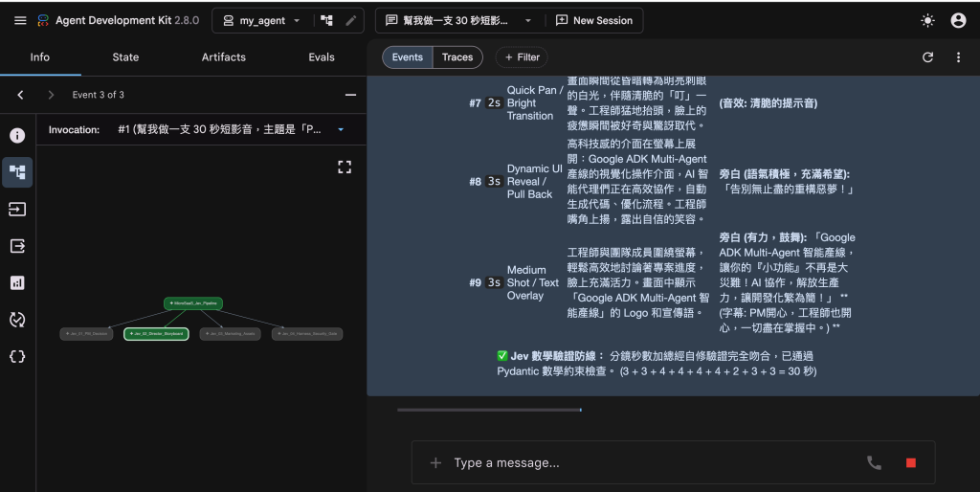Click the refresh events icon
This screenshot has width=980, height=492.
point(927,57)
